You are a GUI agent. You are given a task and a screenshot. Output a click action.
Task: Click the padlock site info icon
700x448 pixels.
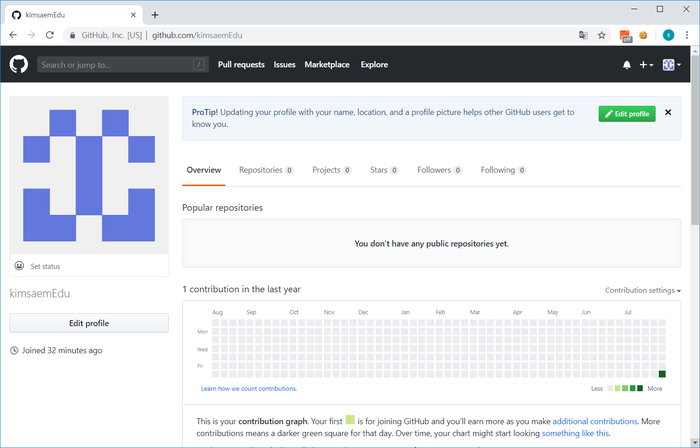[x=72, y=35]
